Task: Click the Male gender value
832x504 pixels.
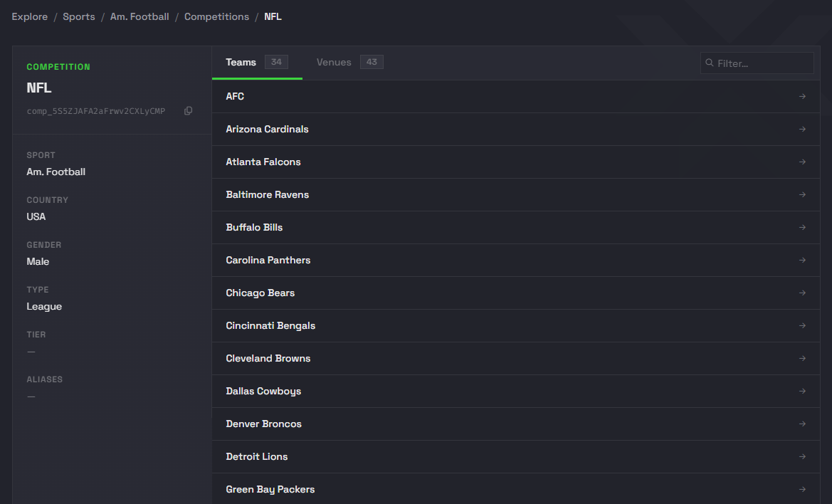Action: click(38, 261)
